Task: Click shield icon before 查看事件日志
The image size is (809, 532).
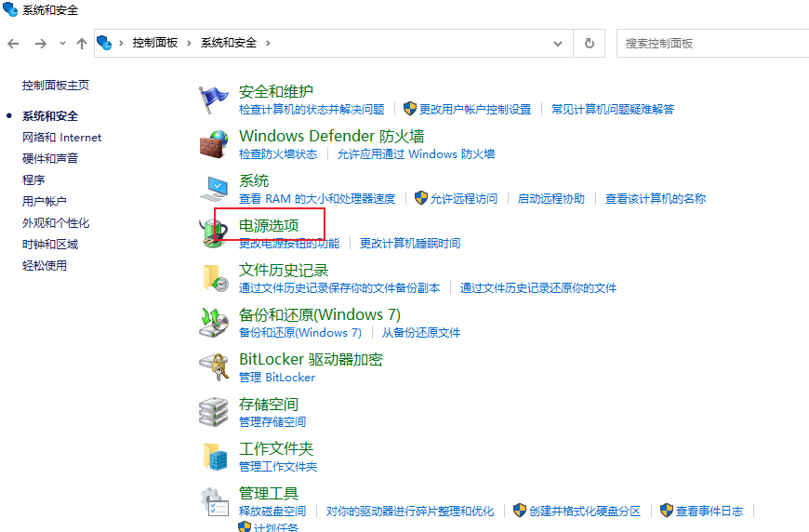Action: click(x=667, y=511)
